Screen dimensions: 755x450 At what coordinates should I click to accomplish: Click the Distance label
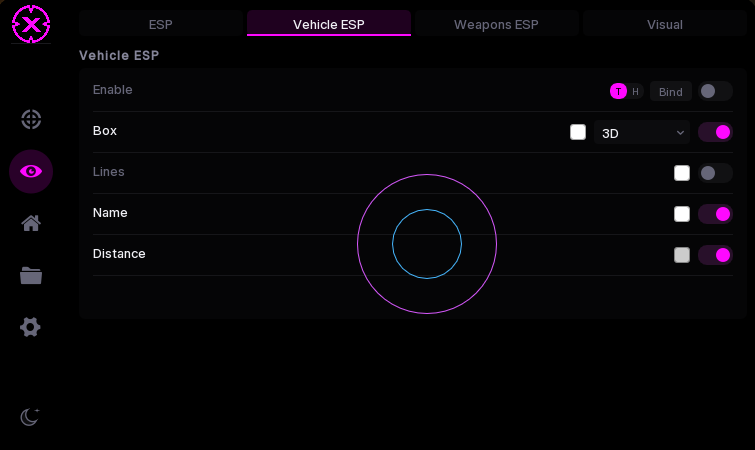pyautogui.click(x=119, y=254)
